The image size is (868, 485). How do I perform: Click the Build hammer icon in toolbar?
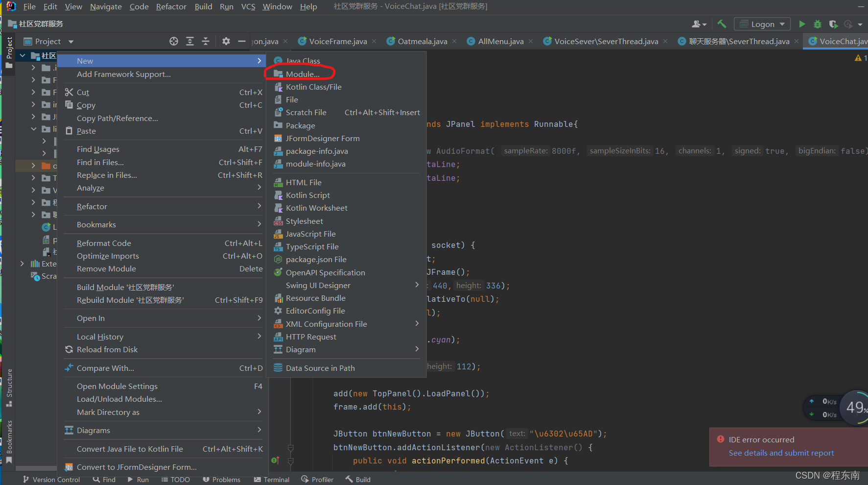click(722, 24)
